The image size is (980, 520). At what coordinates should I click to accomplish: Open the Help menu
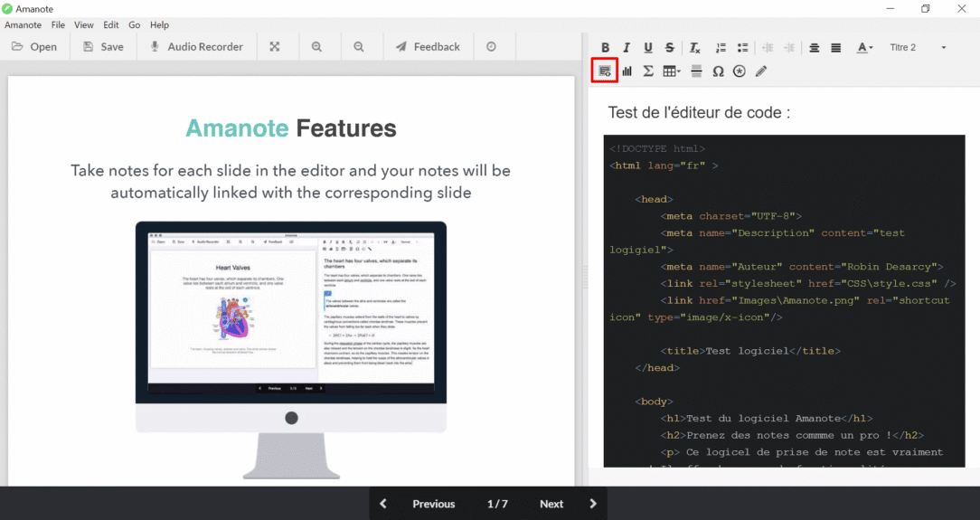[x=159, y=25]
